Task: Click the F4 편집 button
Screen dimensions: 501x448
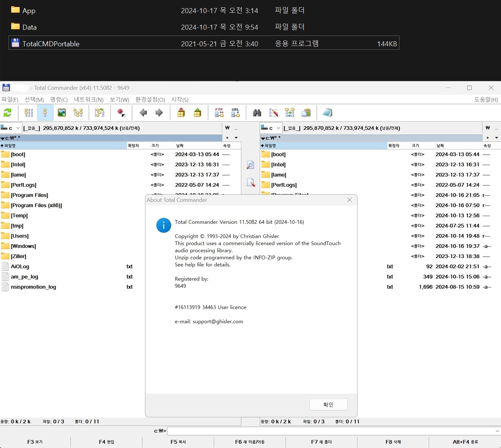Action: 107,442
